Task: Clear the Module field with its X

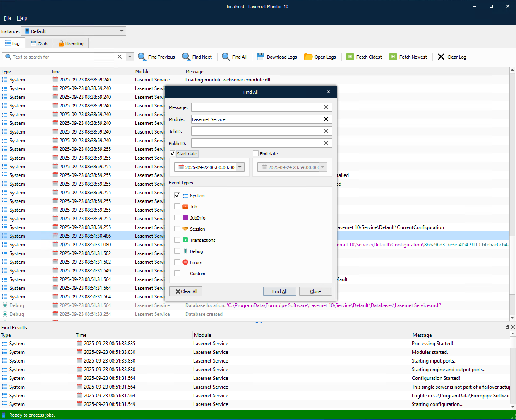Action: pyautogui.click(x=326, y=119)
